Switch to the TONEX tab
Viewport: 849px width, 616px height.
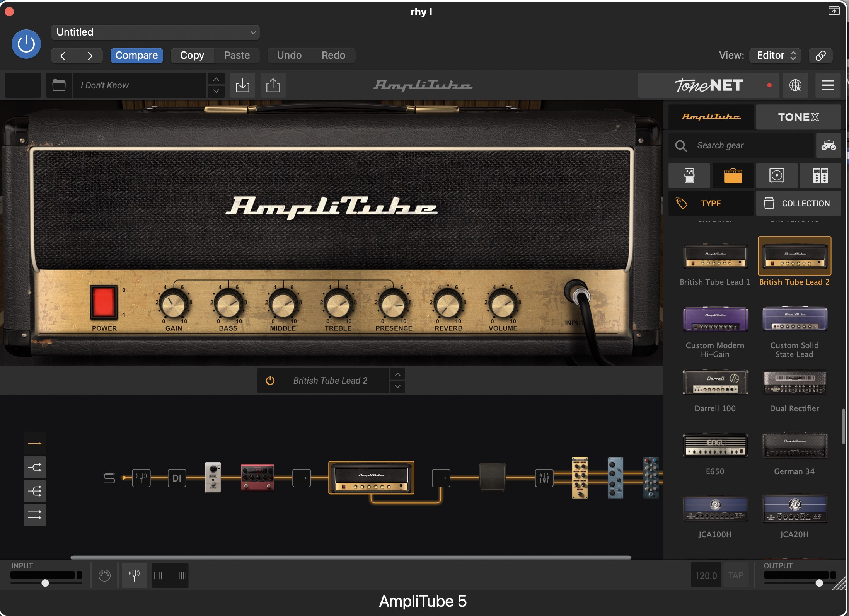coord(798,117)
